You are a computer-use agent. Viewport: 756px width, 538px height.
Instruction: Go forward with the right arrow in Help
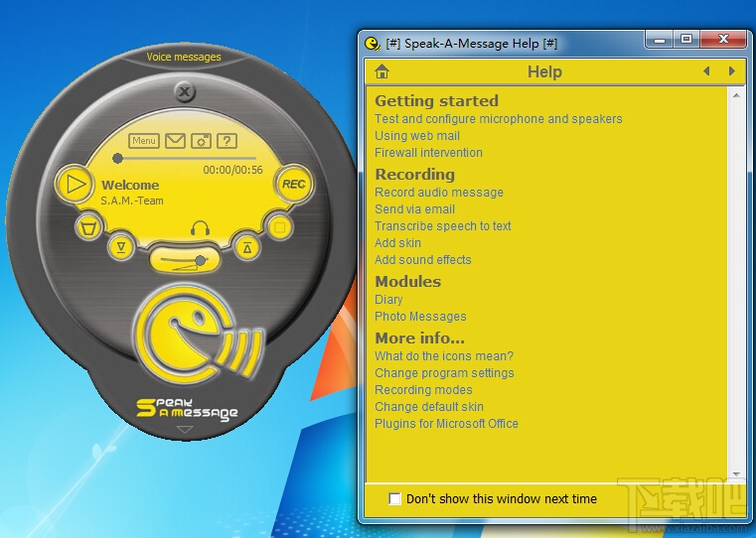point(732,71)
